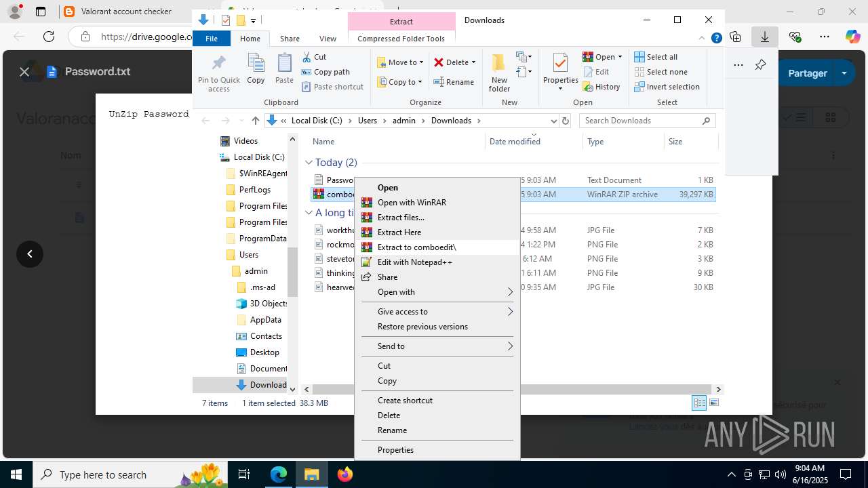Create a New folder from ribbon

(x=499, y=73)
